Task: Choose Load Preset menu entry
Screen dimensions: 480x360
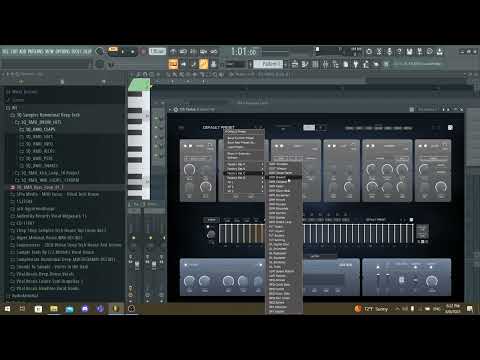Action: pyautogui.click(x=235, y=147)
